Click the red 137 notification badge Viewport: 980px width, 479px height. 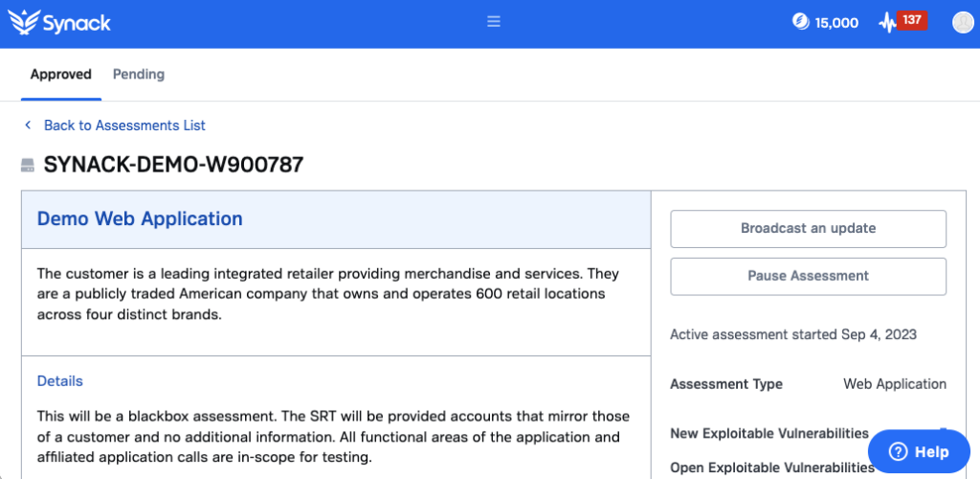(912, 20)
